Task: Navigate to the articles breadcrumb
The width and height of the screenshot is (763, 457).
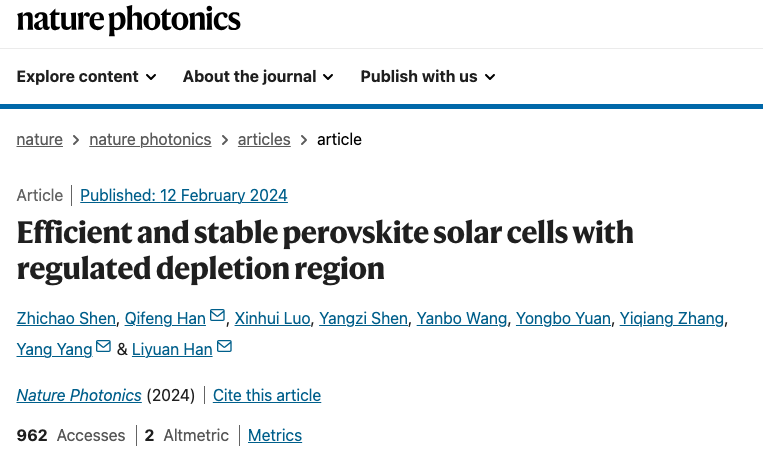Action: click(264, 139)
